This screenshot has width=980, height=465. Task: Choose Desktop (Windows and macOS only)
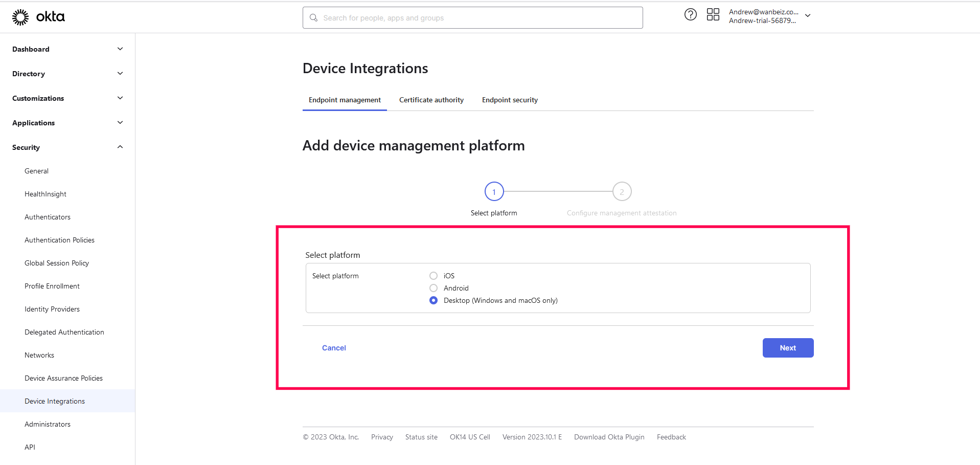coord(433,300)
